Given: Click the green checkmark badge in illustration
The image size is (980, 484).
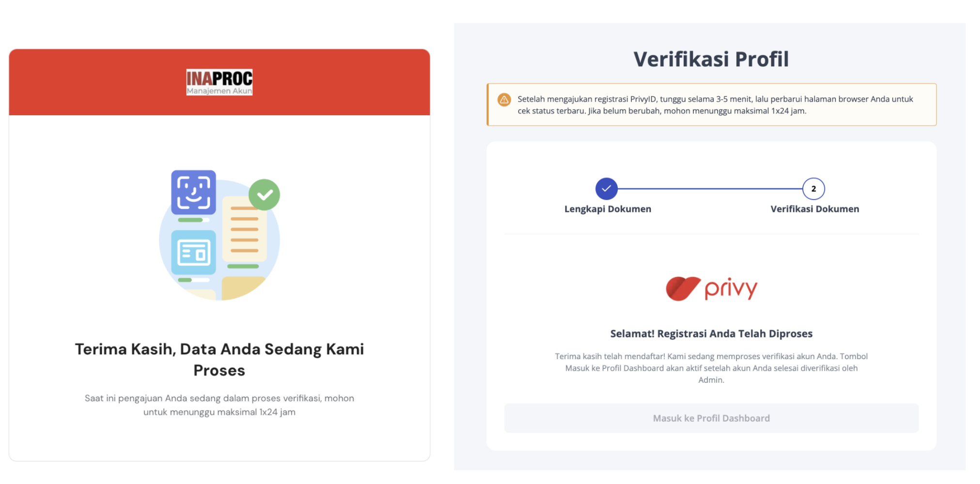Looking at the screenshot, I should tap(264, 195).
